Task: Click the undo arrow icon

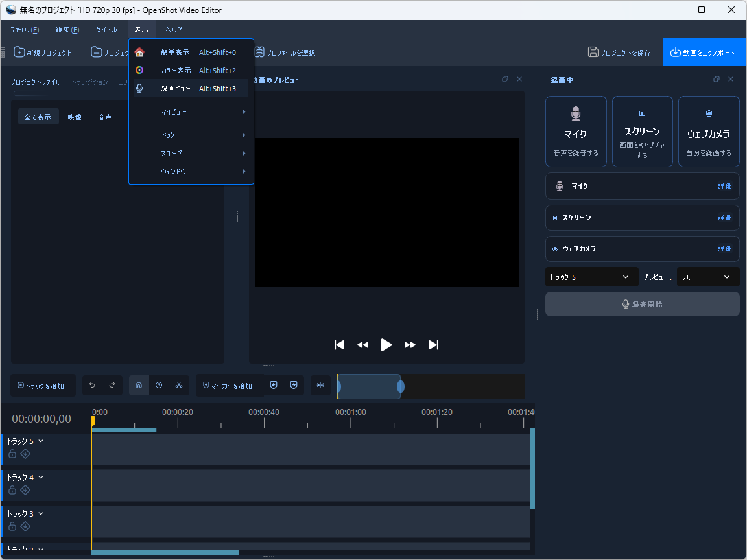Action: (93, 385)
